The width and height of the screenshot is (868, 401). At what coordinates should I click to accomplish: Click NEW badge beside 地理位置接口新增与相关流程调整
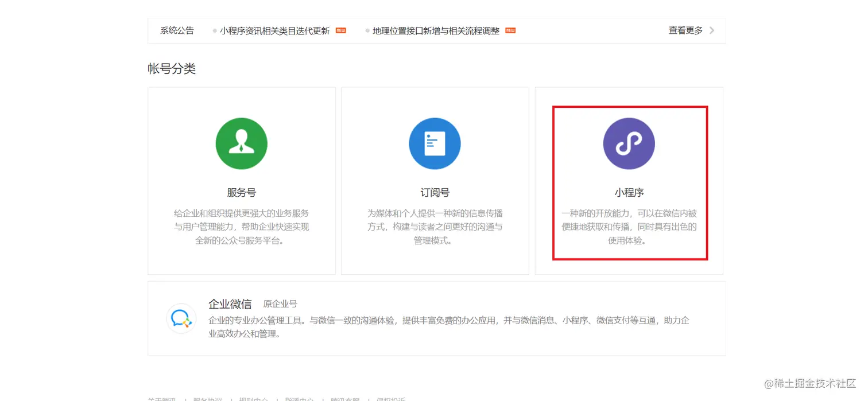510,30
